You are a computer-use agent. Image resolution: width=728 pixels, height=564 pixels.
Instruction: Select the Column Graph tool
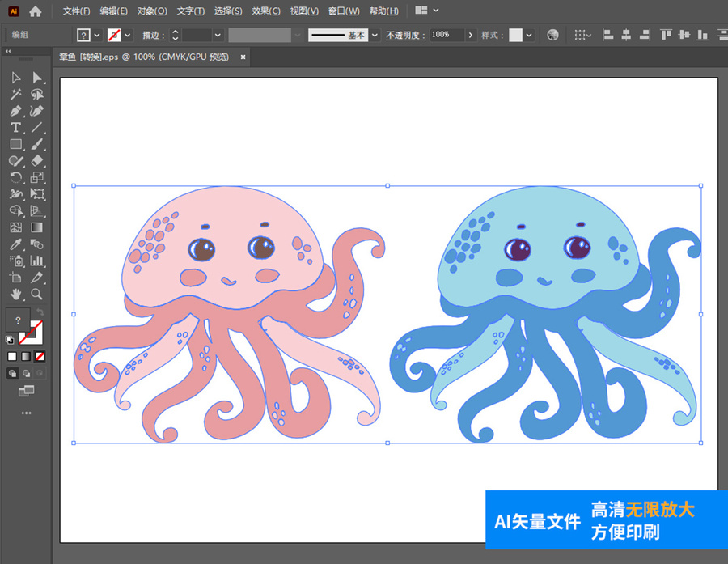pyautogui.click(x=36, y=261)
